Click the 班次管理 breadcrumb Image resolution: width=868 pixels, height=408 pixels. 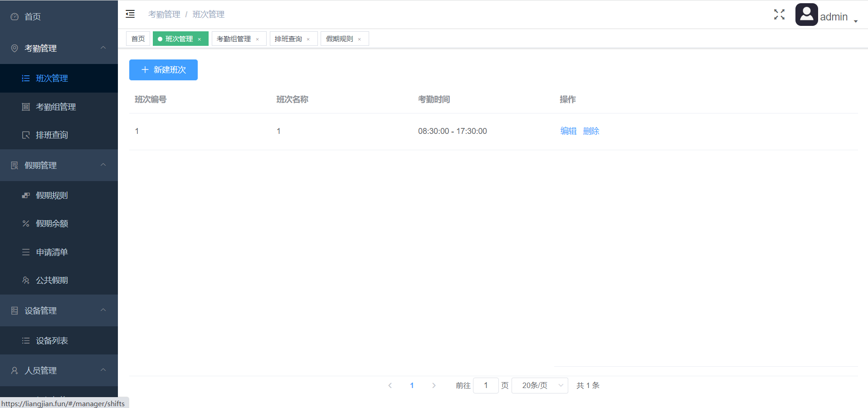click(x=209, y=15)
